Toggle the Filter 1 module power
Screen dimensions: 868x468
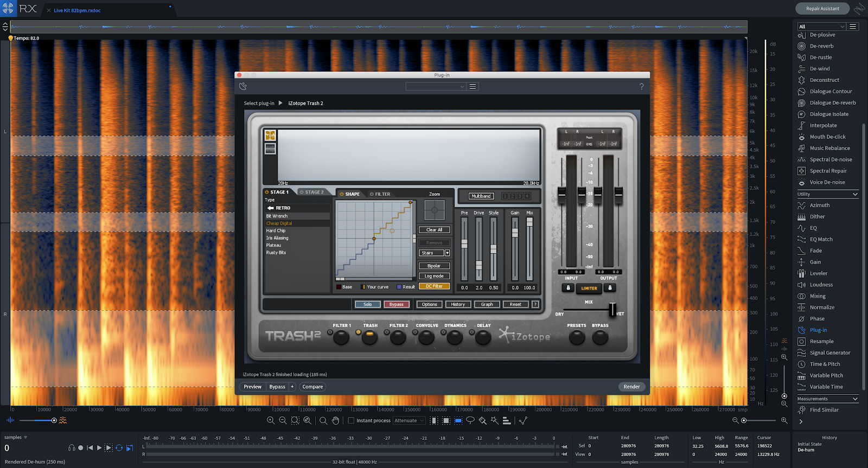[330, 332]
